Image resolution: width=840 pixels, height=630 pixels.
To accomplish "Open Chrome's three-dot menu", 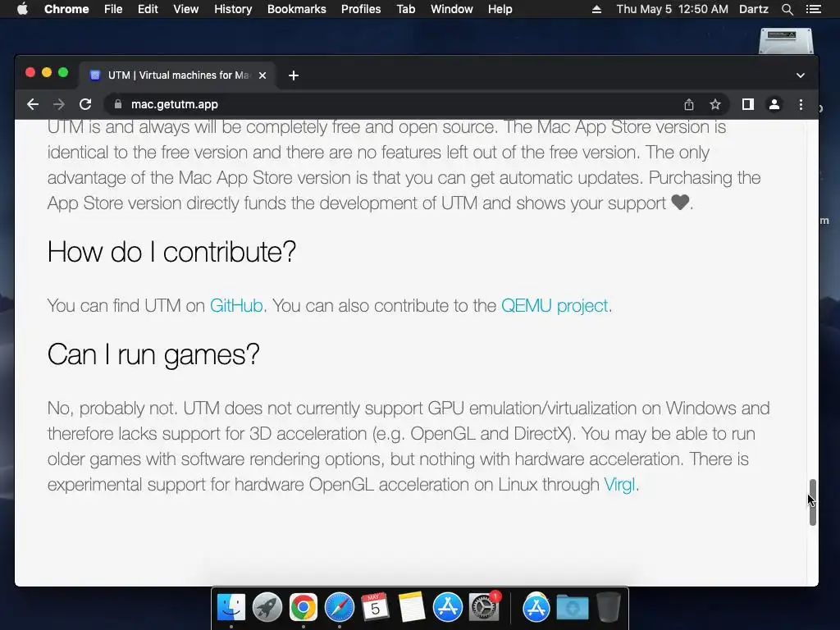I will [801, 104].
